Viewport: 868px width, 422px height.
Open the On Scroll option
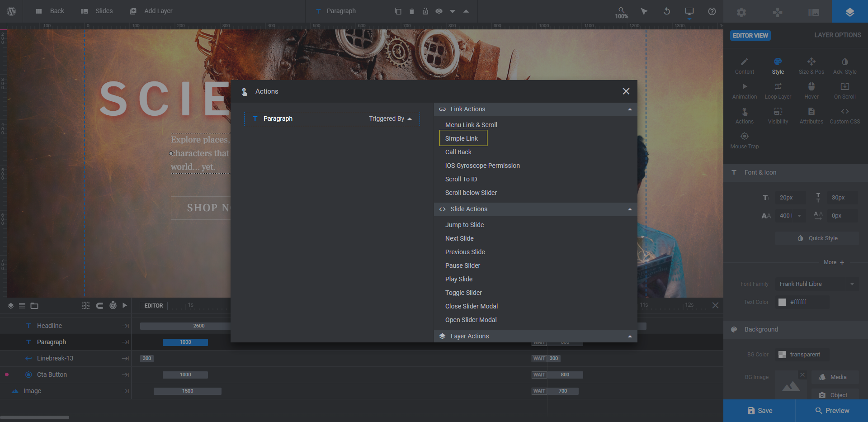[845, 91]
